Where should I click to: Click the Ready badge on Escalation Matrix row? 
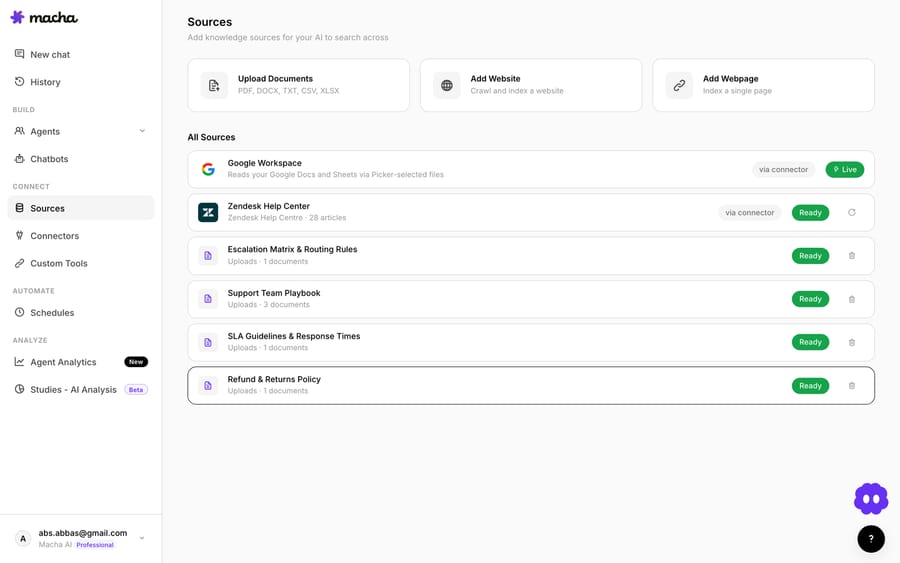pyautogui.click(x=810, y=256)
